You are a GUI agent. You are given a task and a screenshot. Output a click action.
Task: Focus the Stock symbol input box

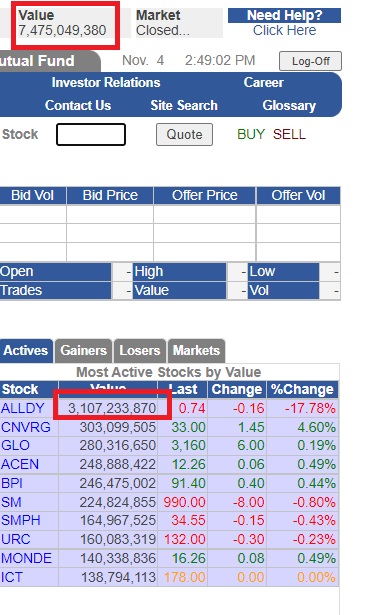[x=91, y=135]
